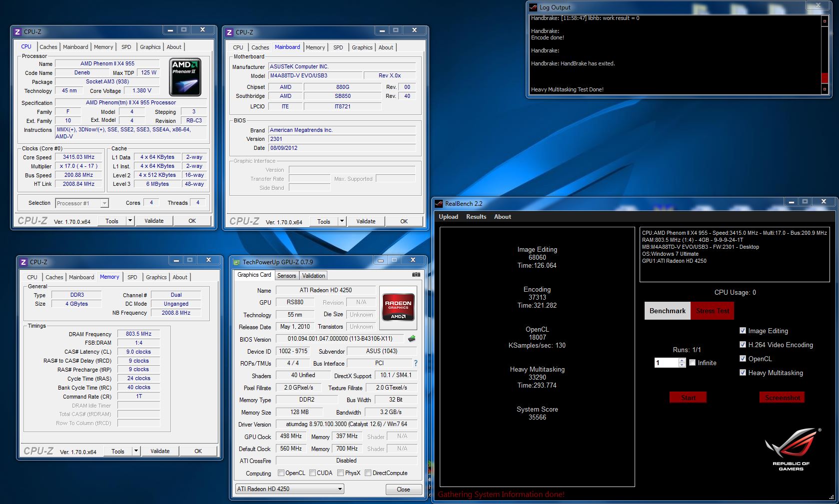
Task: Click the TechPowerUp GPU-Z title bar icon
Action: [236, 262]
